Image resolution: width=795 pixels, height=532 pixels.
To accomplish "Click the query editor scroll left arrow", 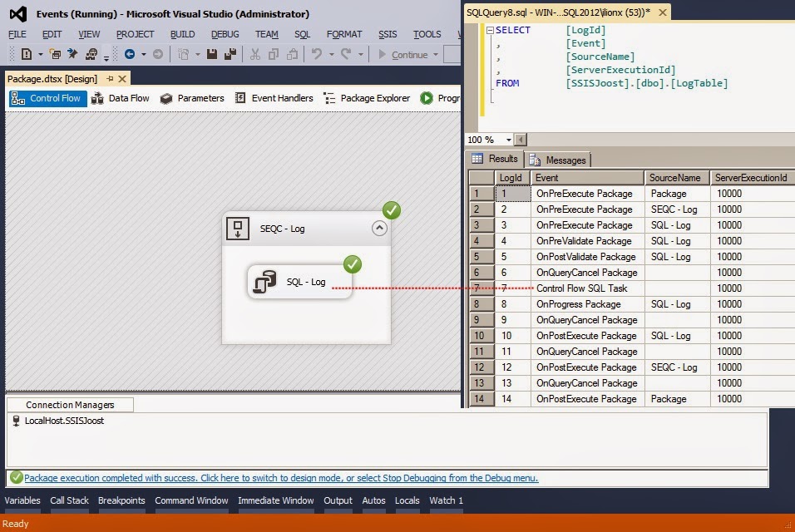I will click(x=521, y=140).
